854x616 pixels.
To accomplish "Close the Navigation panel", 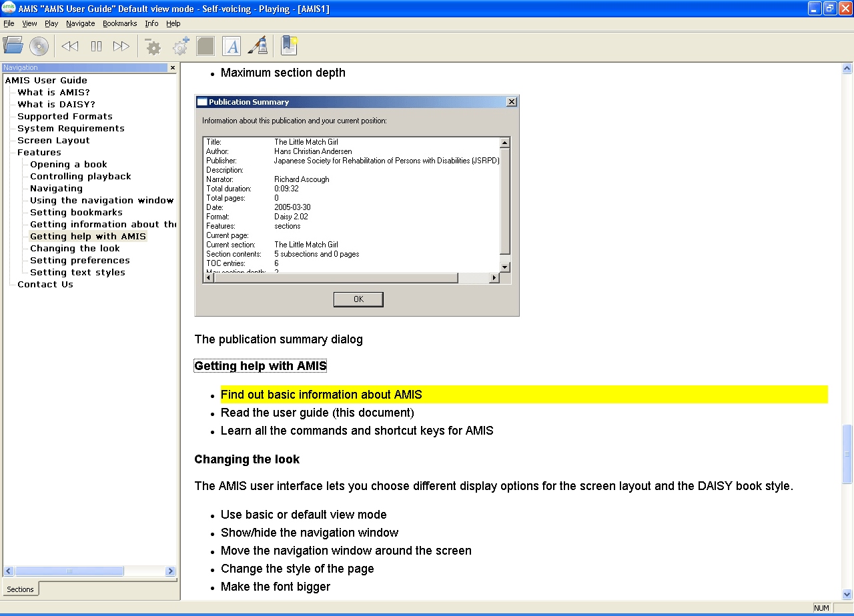I will pyautogui.click(x=173, y=67).
